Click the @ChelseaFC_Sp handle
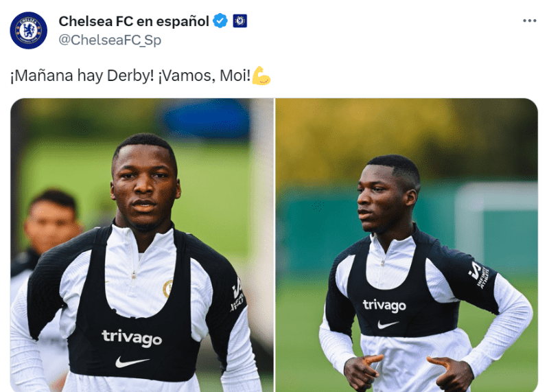Screen dimensions: 549x392 (x=110, y=41)
